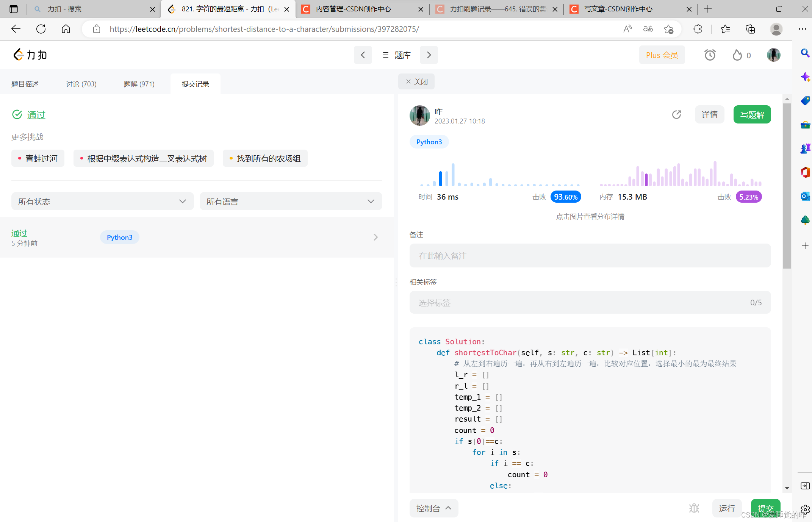Click the 写题解 green button

click(752, 114)
